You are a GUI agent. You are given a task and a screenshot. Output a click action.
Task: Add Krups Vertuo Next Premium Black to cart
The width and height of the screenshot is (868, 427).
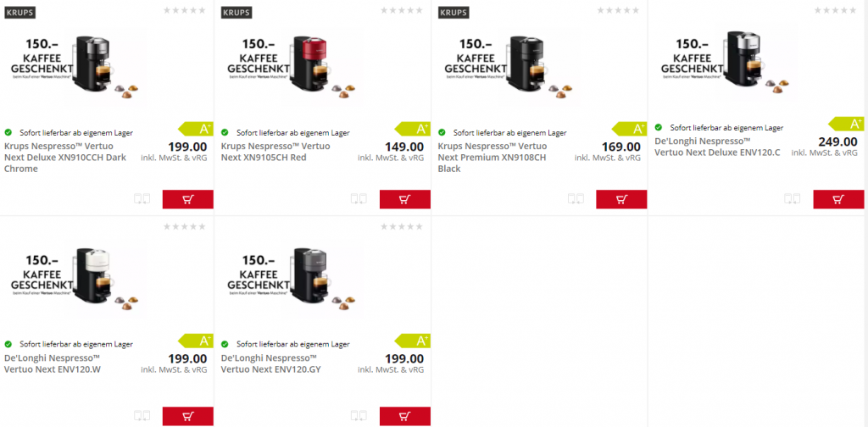621,199
